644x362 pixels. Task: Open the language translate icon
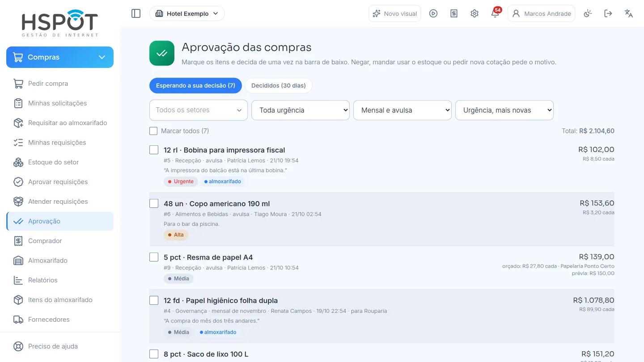[x=629, y=13]
